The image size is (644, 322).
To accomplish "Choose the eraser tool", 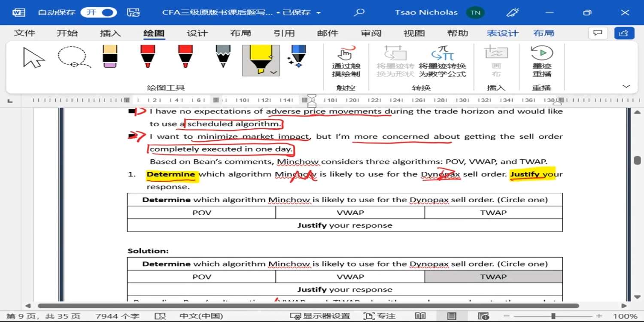I will pos(110,57).
